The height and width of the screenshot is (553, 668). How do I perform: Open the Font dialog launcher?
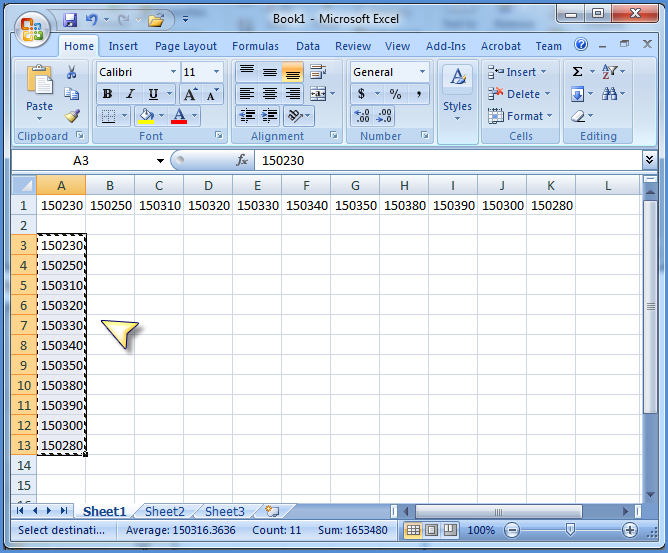(219, 135)
